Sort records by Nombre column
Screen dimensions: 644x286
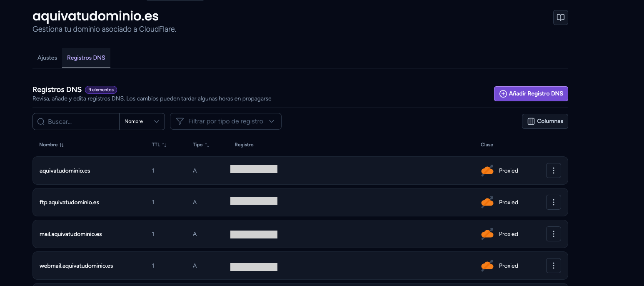(52, 145)
